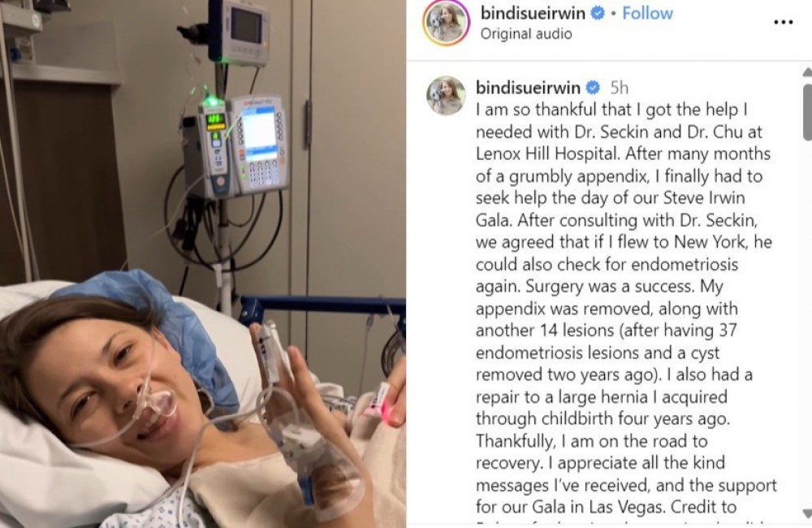Image resolution: width=812 pixels, height=528 pixels.
Task: Click the 'Las Vegas' text in the caption
Action: click(x=627, y=507)
